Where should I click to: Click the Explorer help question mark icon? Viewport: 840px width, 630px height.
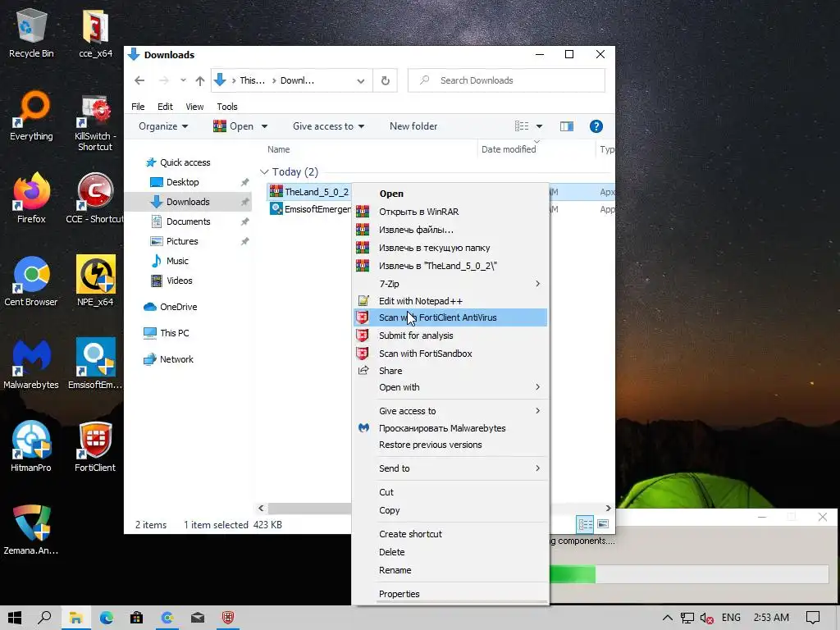[x=596, y=126]
